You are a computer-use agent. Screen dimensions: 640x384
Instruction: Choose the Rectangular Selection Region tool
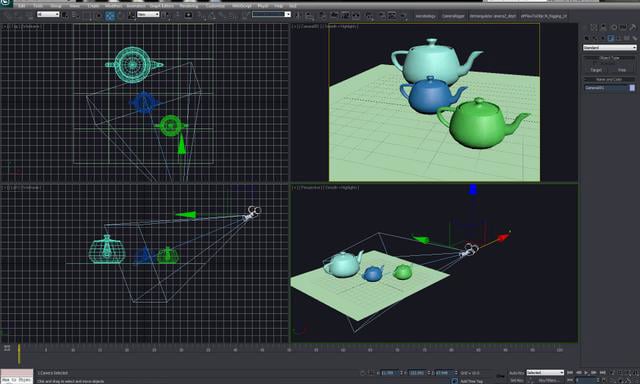88,15
